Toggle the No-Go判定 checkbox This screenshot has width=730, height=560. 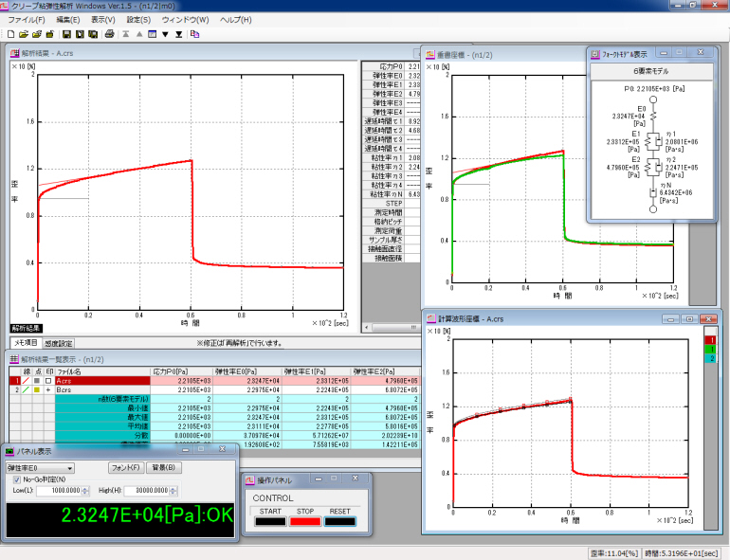click(18, 479)
